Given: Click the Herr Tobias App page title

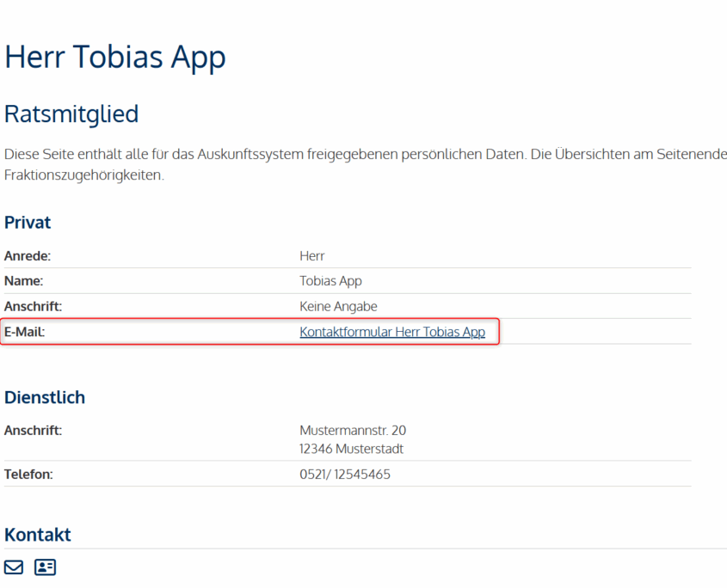Looking at the screenshot, I should pyautogui.click(x=115, y=57).
